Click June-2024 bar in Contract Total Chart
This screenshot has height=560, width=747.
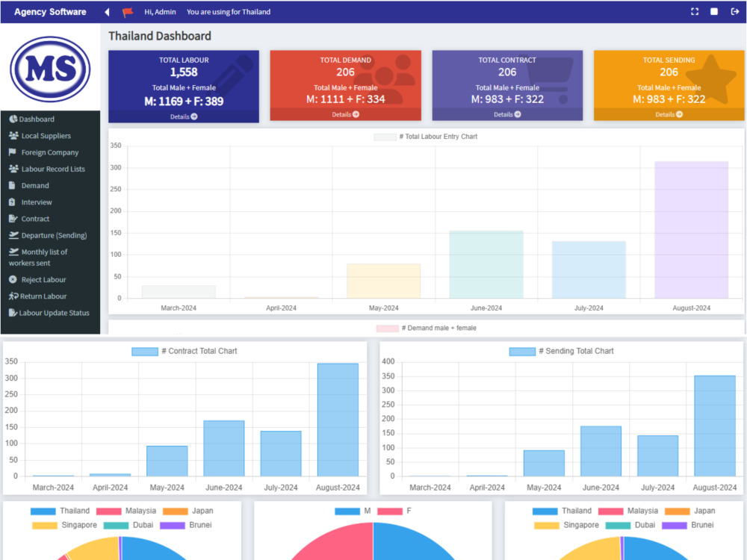224,448
